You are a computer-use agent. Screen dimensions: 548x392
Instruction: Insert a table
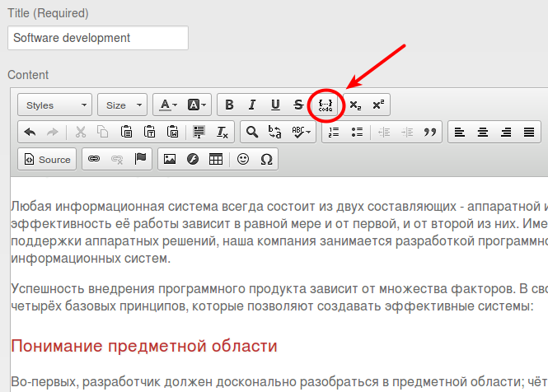pos(215,159)
